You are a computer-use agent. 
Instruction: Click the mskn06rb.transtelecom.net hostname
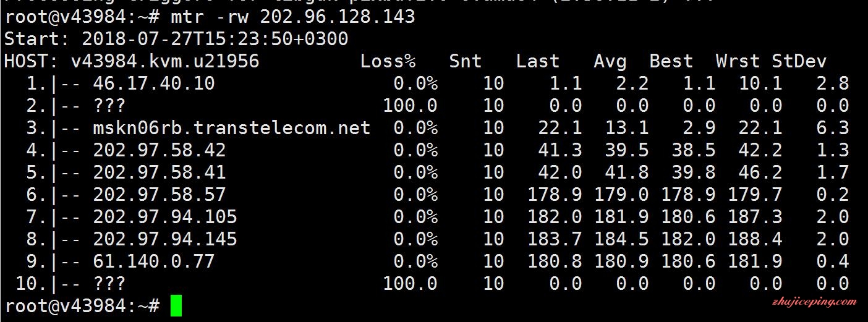[232, 128]
